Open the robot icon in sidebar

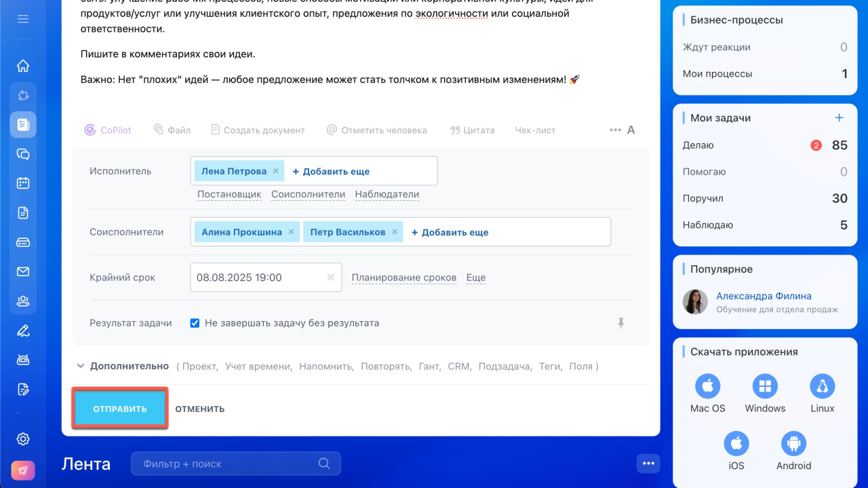(23, 360)
